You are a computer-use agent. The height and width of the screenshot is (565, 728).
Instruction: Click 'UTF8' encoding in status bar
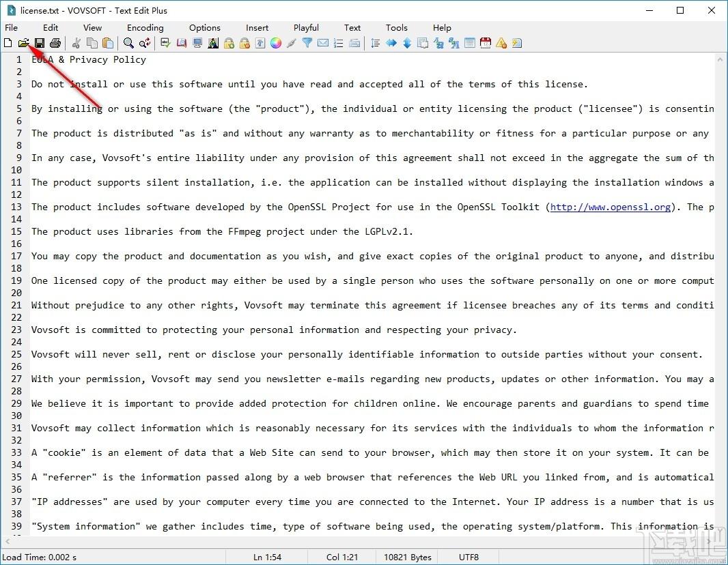point(468,557)
